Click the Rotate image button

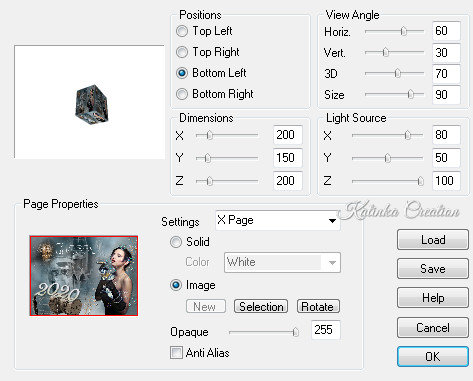(x=318, y=306)
